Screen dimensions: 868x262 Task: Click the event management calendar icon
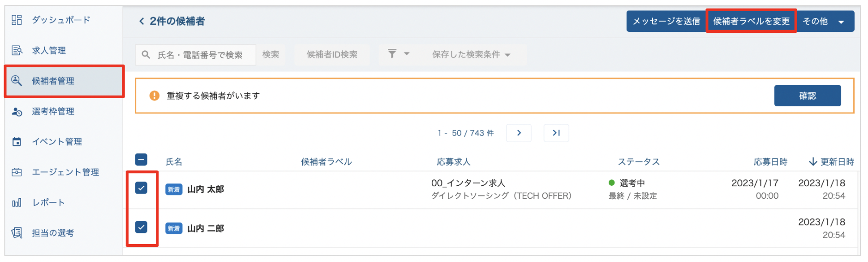tap(17, 142)
